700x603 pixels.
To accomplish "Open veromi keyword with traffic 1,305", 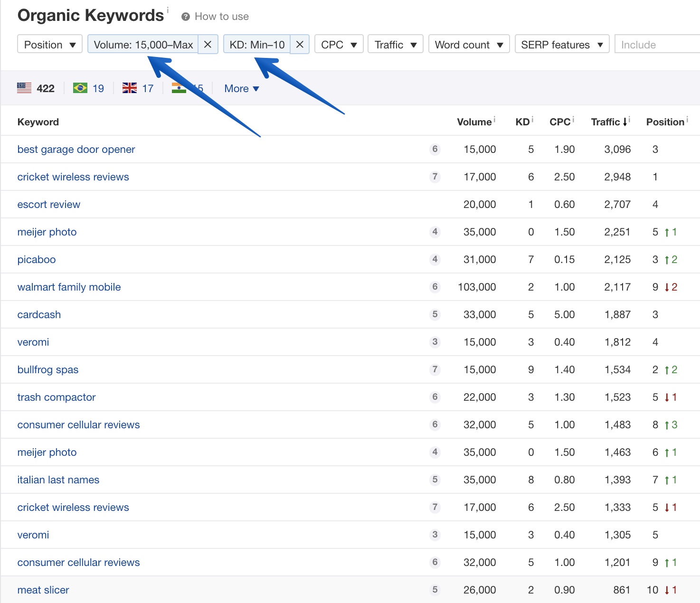I will [x=33, y=535].
